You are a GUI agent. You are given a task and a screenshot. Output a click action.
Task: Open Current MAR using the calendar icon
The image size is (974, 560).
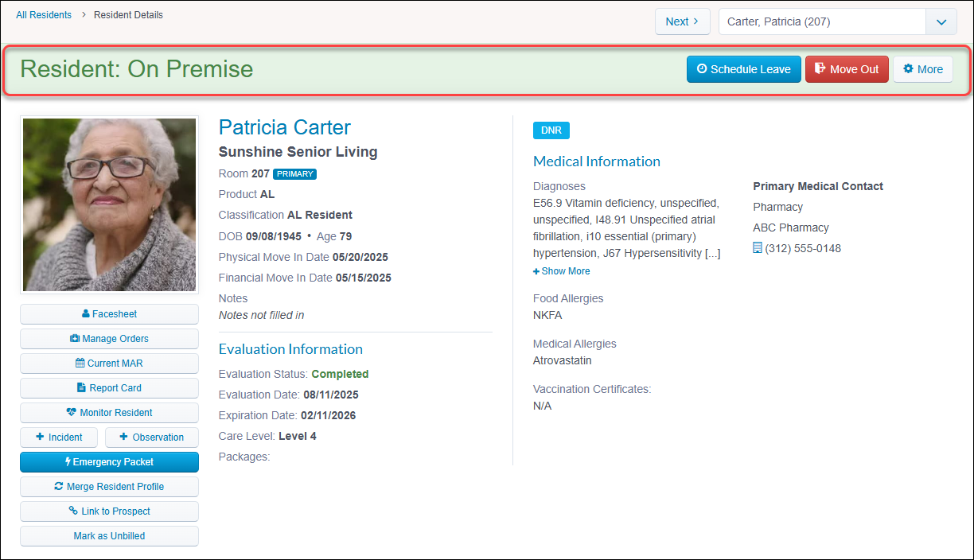[78, 364]
